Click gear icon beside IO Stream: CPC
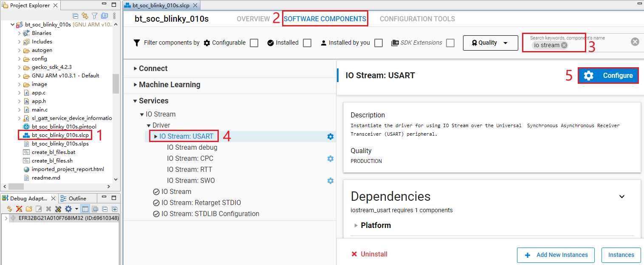 (x=330, y=159)
